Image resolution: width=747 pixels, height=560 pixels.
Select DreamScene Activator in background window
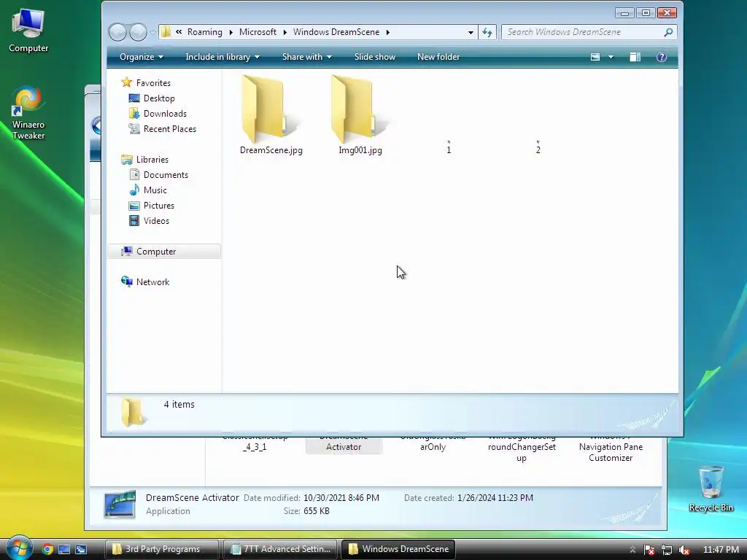(x=344, y=446)
